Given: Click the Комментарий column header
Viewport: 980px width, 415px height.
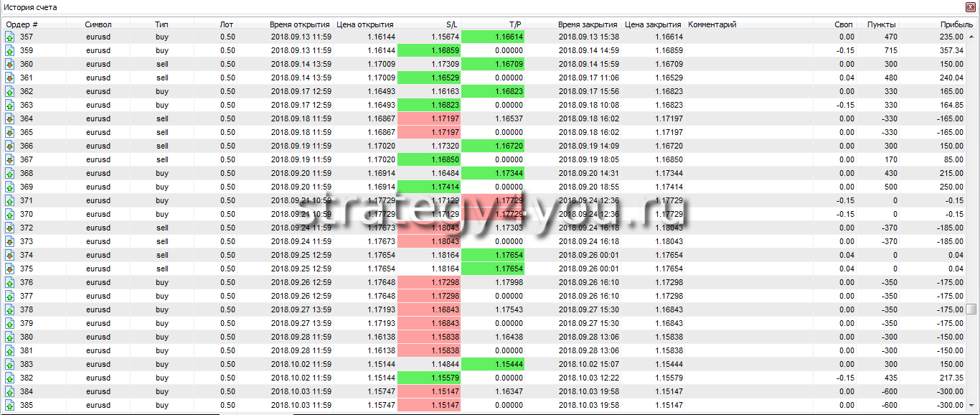Looking at the screenshot, I should 712,24.
